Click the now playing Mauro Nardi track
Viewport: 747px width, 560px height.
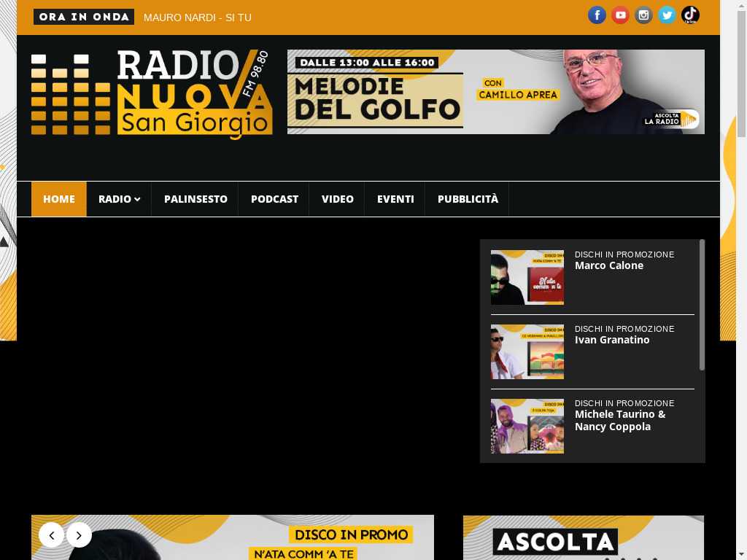point(197,17)
